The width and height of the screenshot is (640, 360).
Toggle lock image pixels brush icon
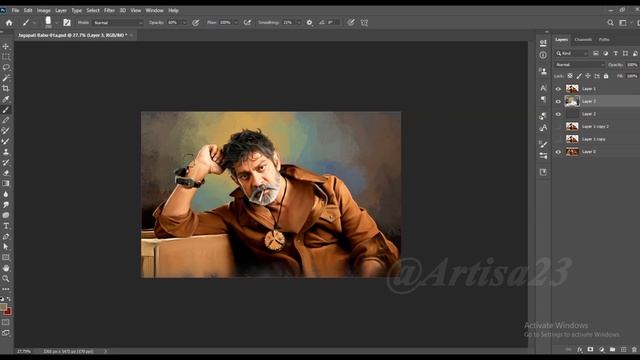pos(579,76)
